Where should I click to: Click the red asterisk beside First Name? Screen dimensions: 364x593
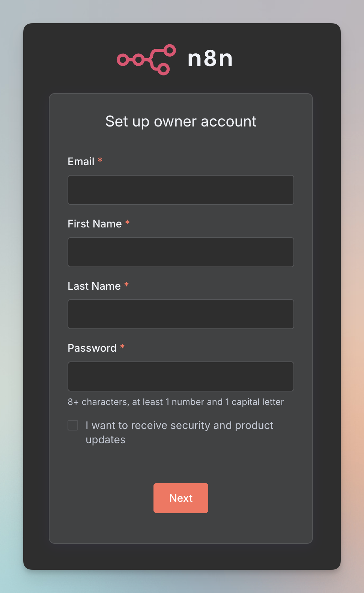click(x=128, y=223)
